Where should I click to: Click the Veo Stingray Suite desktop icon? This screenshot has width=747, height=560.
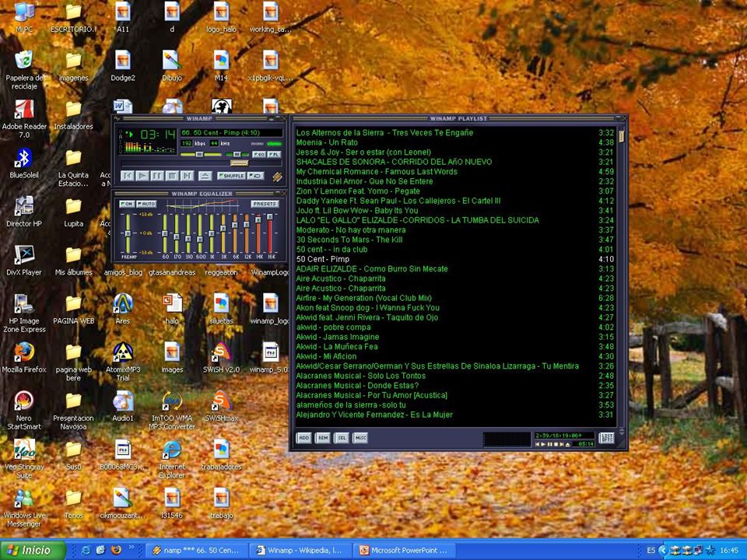(24, 459)
